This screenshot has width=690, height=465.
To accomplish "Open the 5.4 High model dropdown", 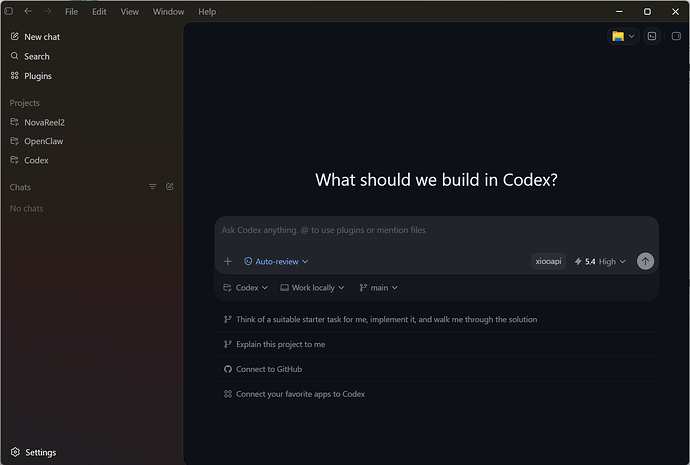I will click(x=600, y=261).
